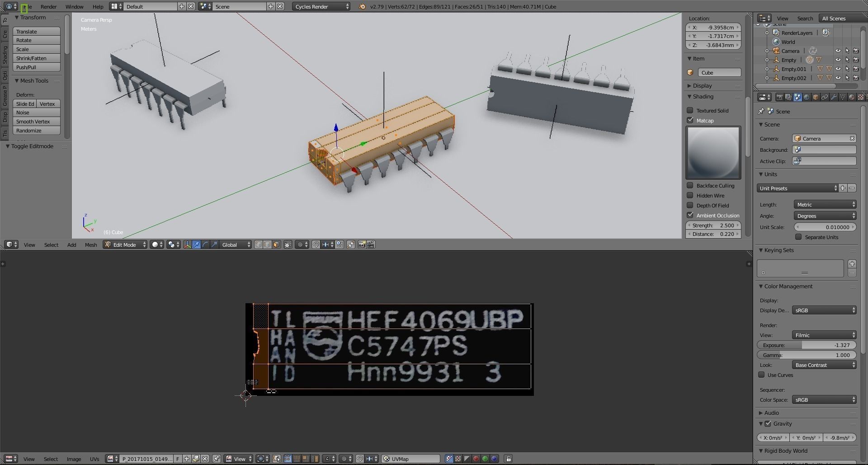
Task: Open the Render properties tab
Action: click(x=780, y=97)
